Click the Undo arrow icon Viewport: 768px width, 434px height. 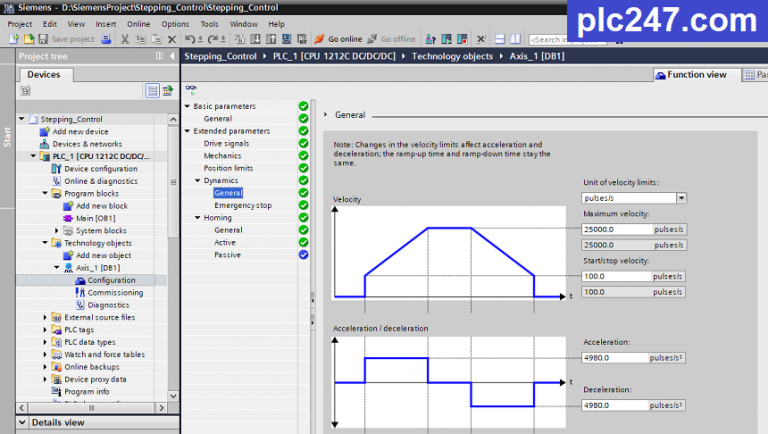[190, 39]
